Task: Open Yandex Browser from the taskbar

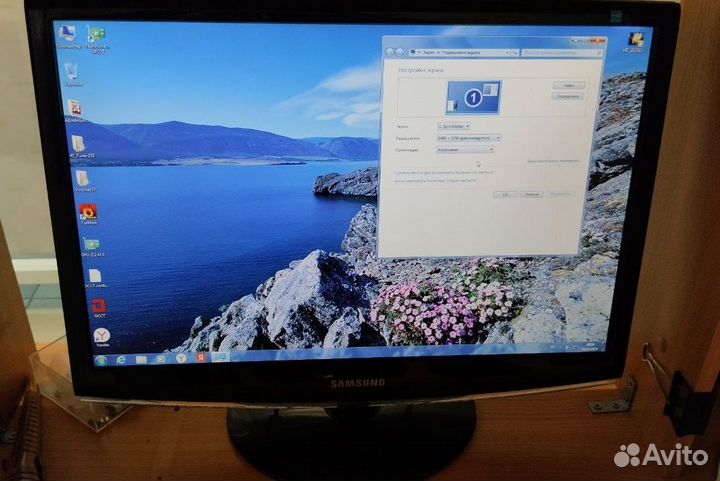Action: click(x=181, y=358)
